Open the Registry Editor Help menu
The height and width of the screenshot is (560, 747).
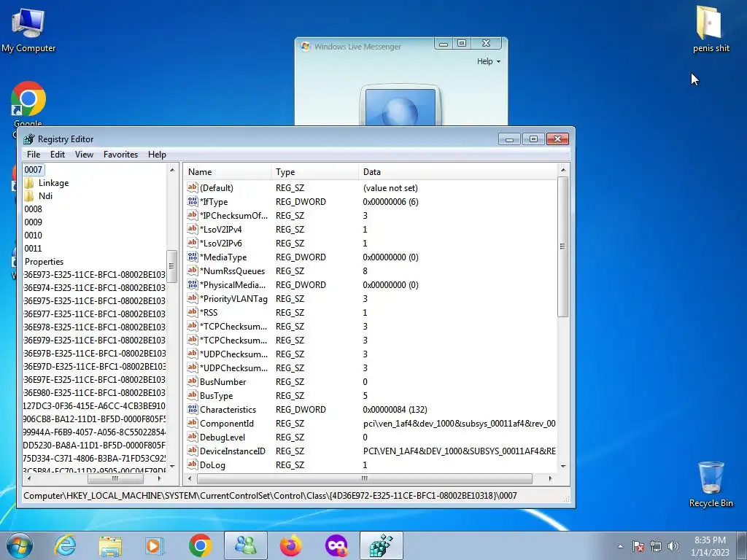(157, 155)
